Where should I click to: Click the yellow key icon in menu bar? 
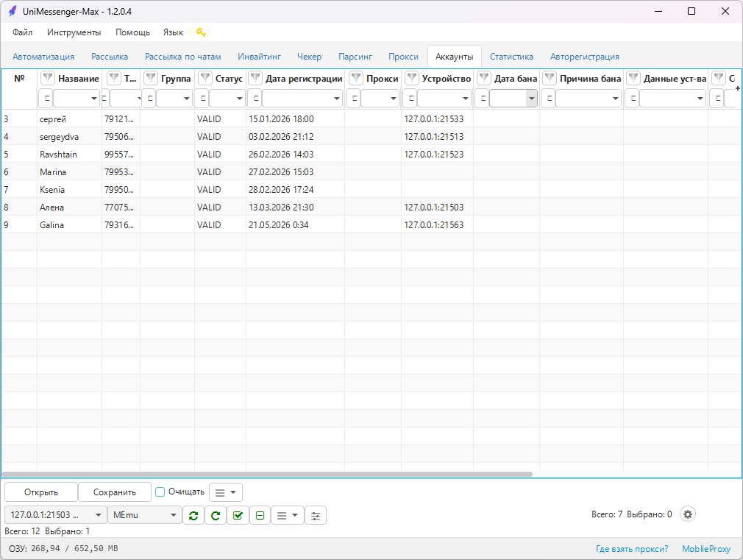coord(201,32)
